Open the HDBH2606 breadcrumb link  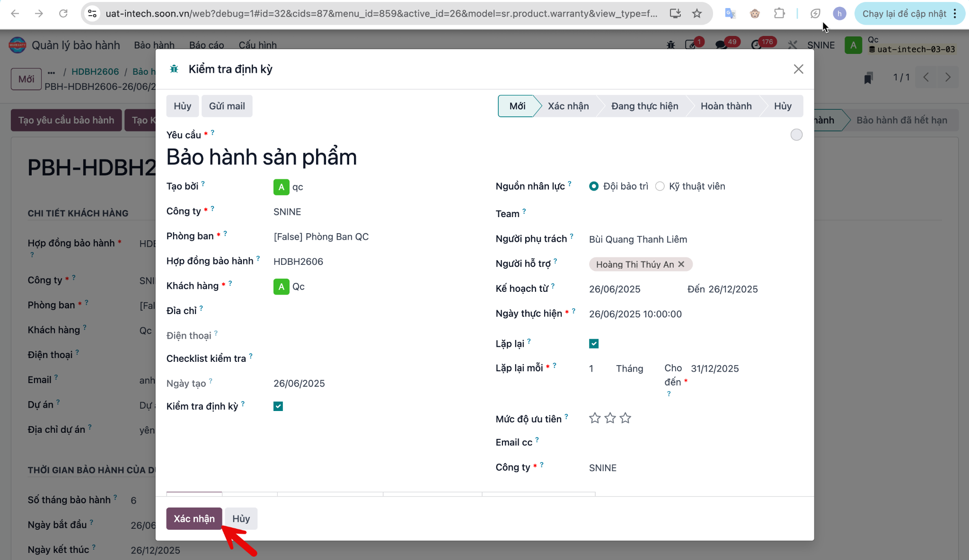click(x=95, y=71)
